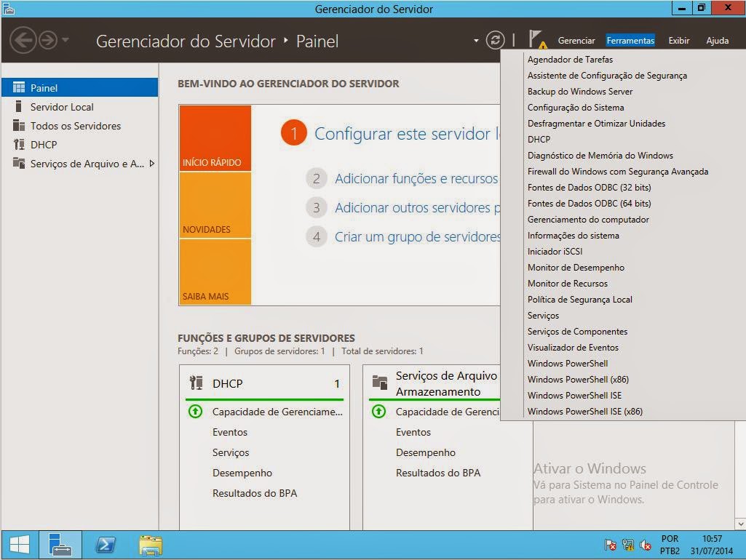
Task: Click Serviços in the DHCP tile
Action: coord(230,452)
